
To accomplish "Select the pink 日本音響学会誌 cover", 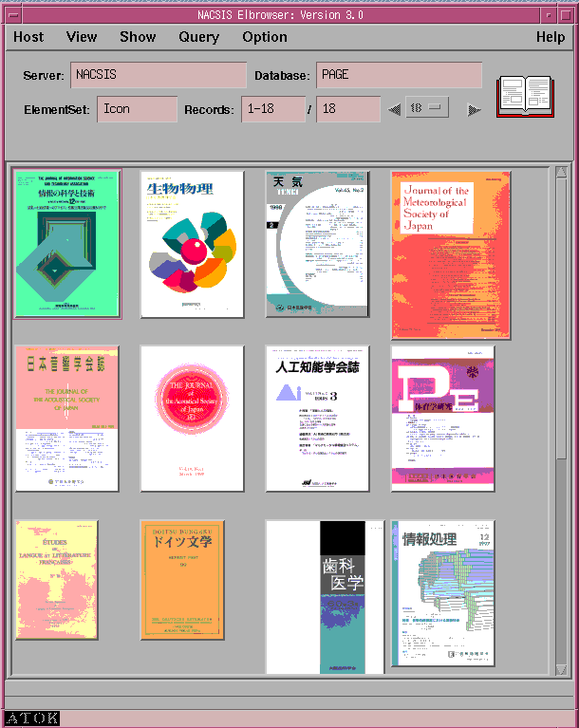I will [x=66, y=419].
